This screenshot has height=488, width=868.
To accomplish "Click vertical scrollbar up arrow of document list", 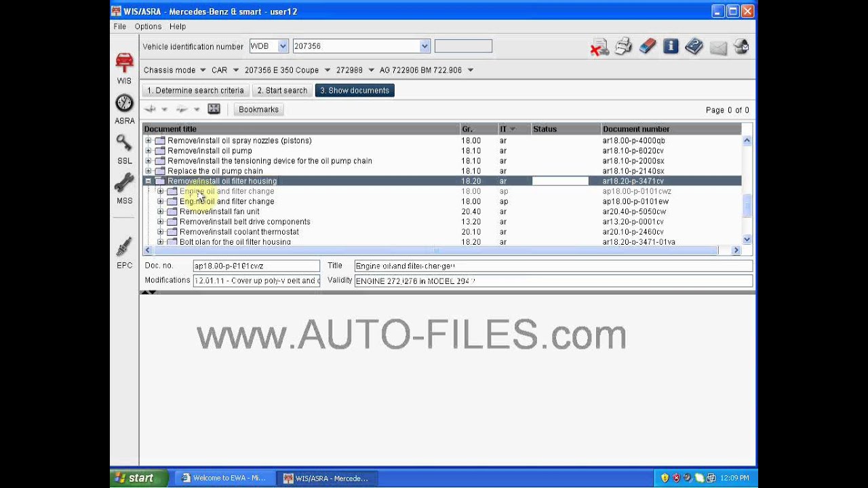I will (747, 140).
